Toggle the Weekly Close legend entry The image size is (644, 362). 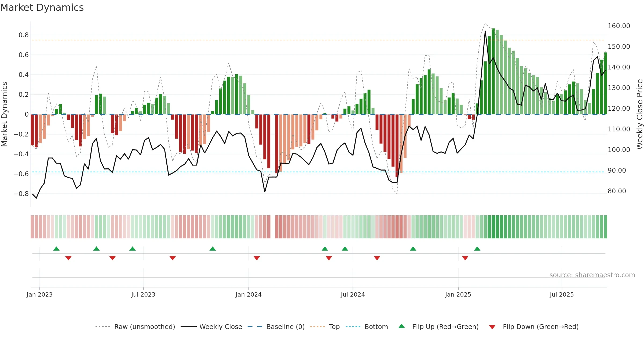[x=211, y=327]
